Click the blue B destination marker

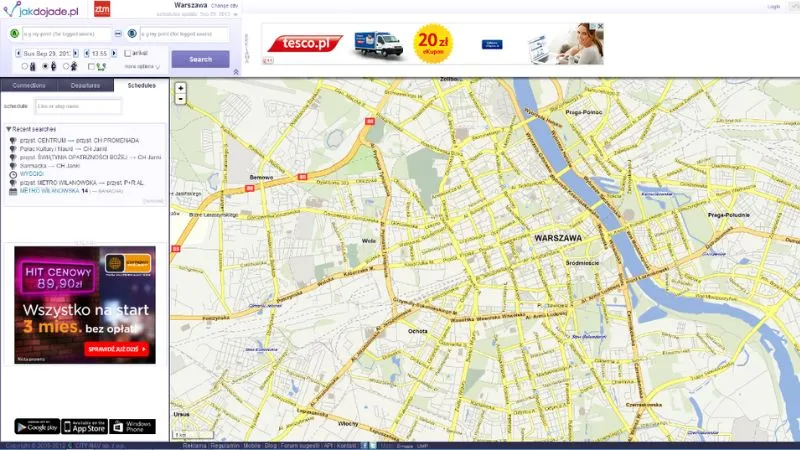pos(132,34)
